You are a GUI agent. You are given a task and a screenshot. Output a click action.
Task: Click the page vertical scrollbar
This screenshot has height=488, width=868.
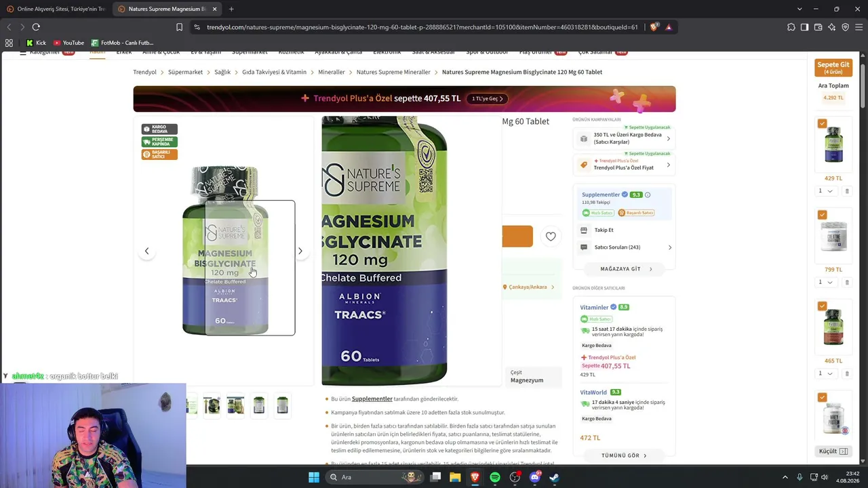[863, 85]
